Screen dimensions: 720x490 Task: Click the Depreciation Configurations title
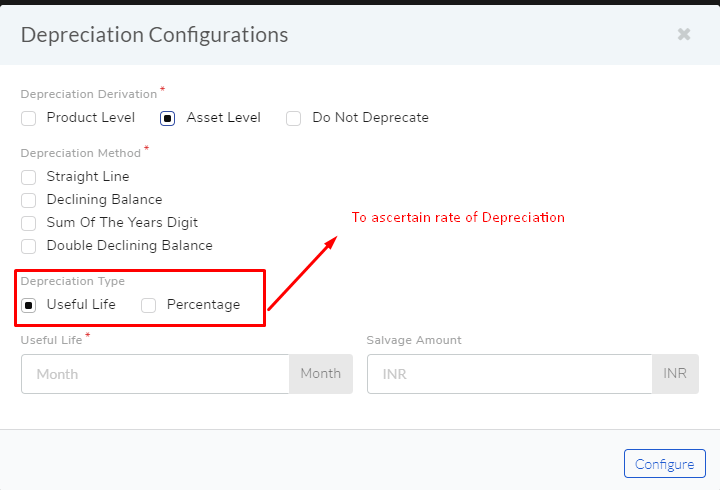click(154, 35)
